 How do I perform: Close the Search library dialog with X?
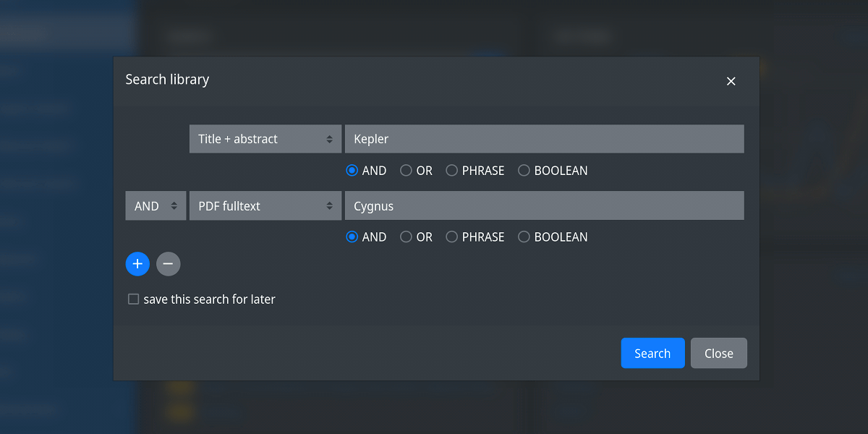point(731,81)
